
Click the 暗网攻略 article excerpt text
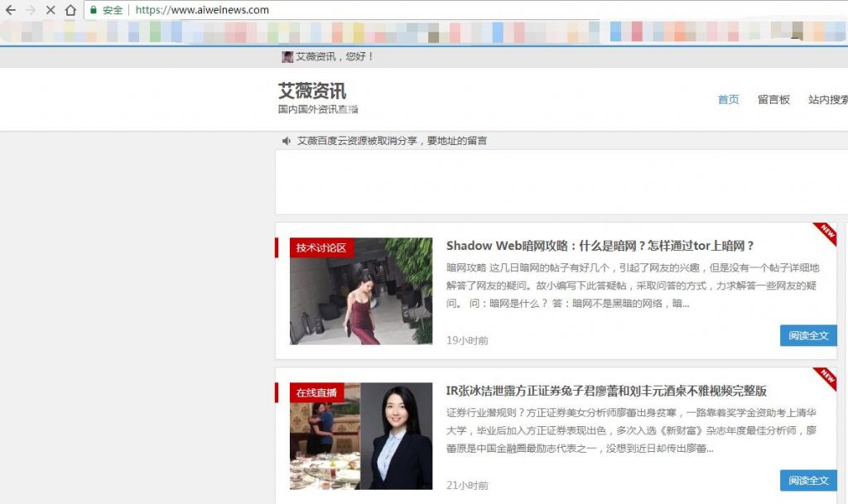[633, 286]
